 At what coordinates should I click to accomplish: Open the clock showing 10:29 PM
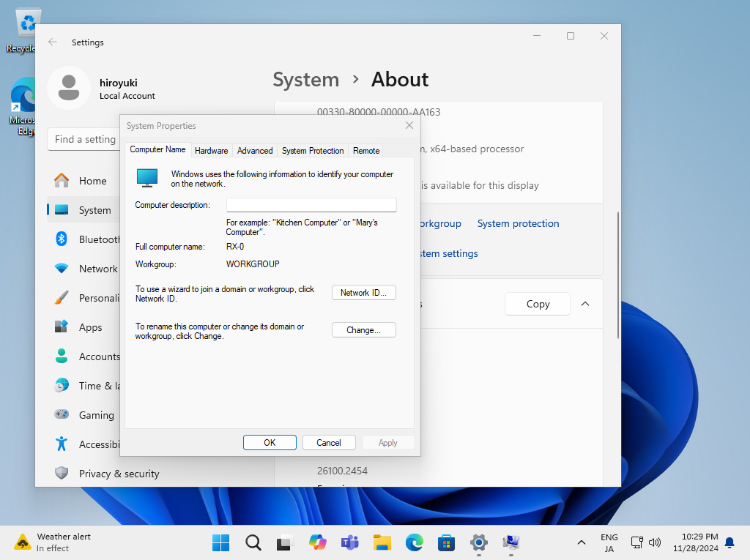[x=696, y=542]
